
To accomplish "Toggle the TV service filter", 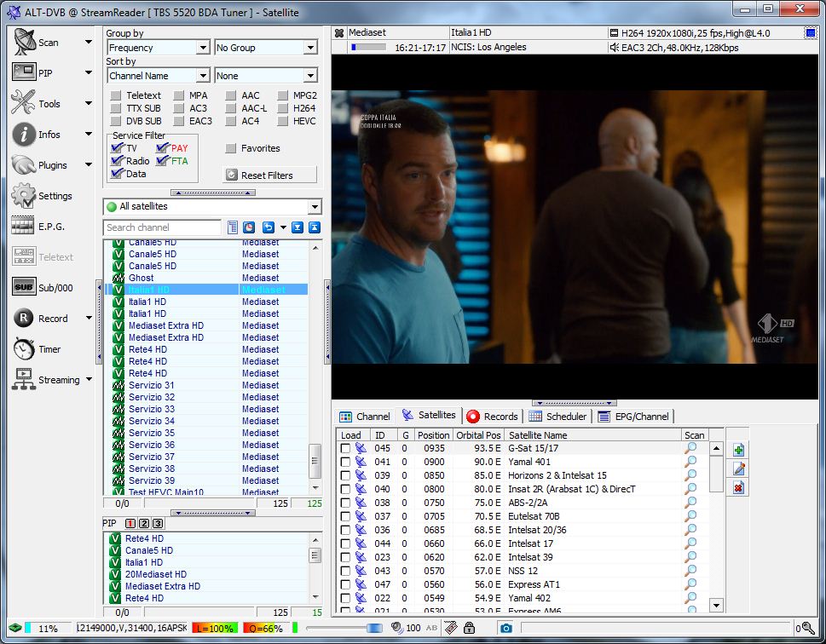I will (117, 148).
